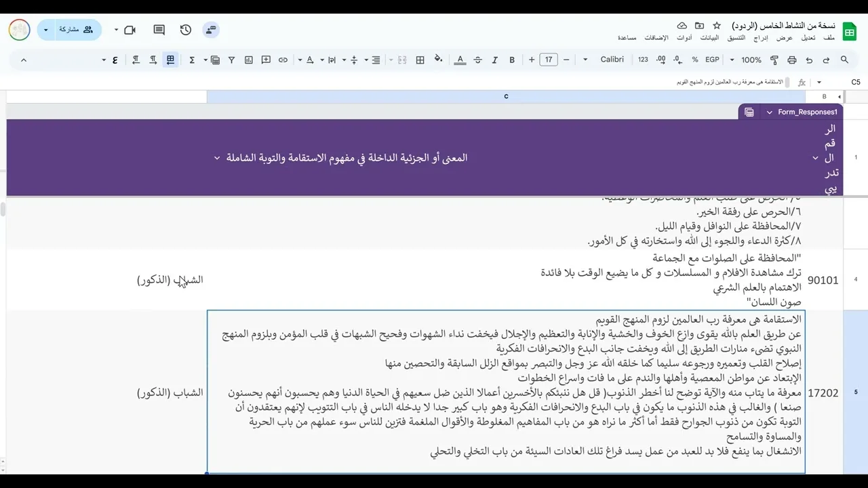The height and width of the screenshot is (488, 868).
Task: Undo the last action
Action: tap(826, 60)
